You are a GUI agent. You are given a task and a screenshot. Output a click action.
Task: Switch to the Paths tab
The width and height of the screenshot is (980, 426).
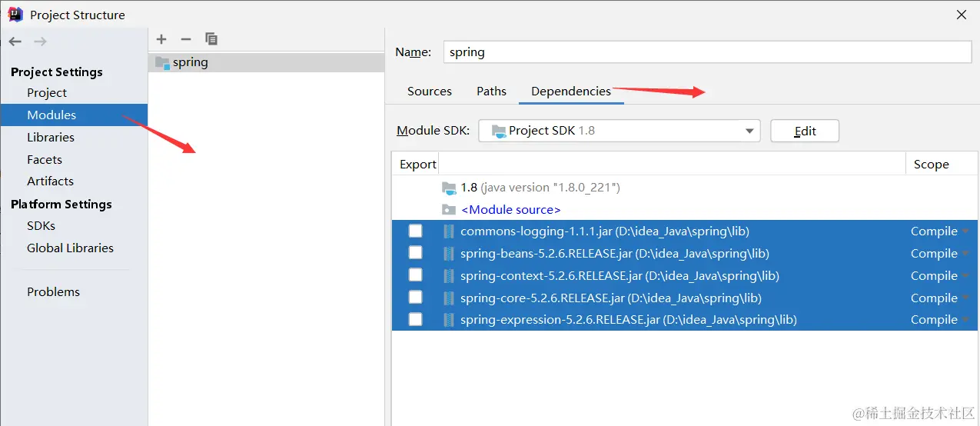click(x=491, y=91)
